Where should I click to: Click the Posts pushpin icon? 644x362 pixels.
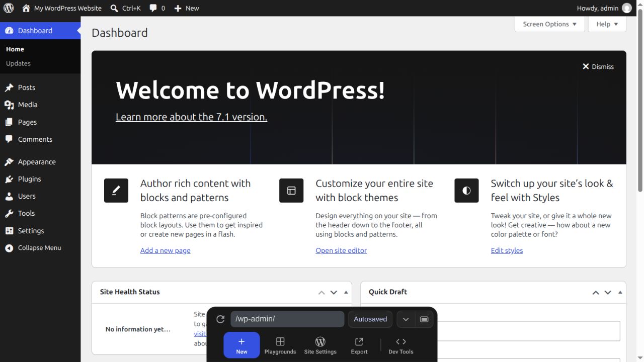coord(9,87)
